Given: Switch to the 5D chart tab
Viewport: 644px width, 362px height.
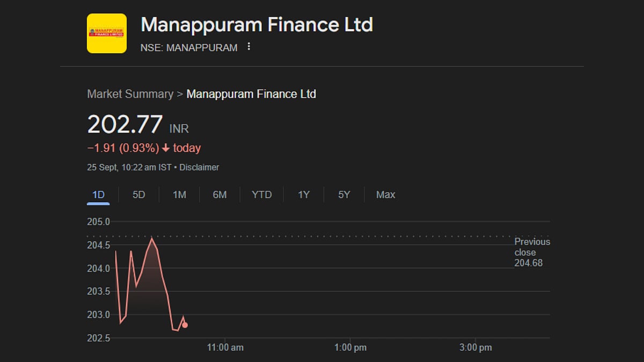Looking at the screenshot, I should [x=138, y=195].
